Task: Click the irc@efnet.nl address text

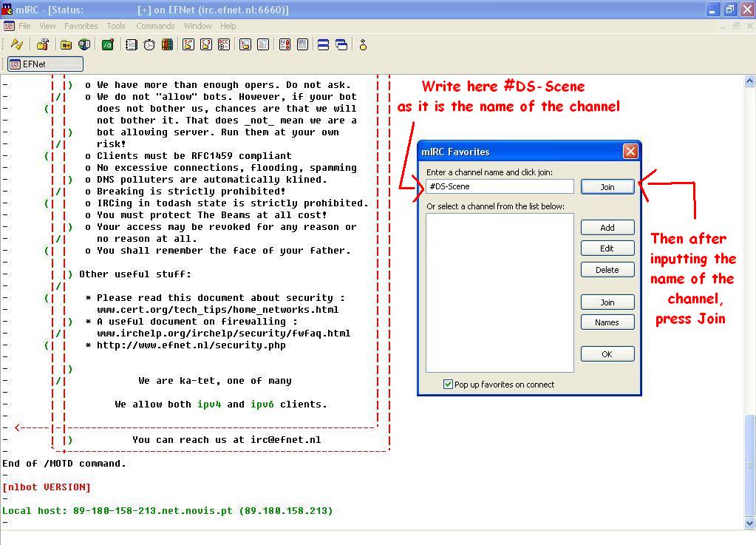Action: point(285,440)
